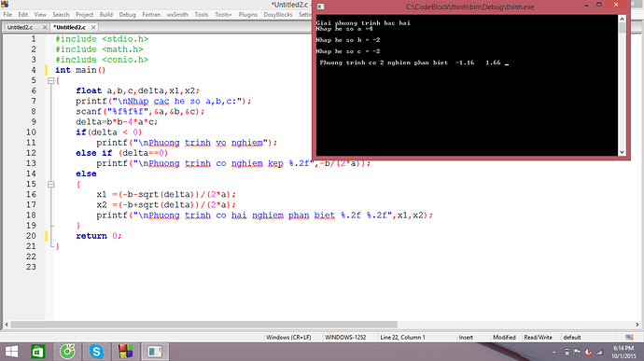Click the Modified status field
Viewport: 644px width, 361px height.
pyautogui.click(x=504, y=337)
